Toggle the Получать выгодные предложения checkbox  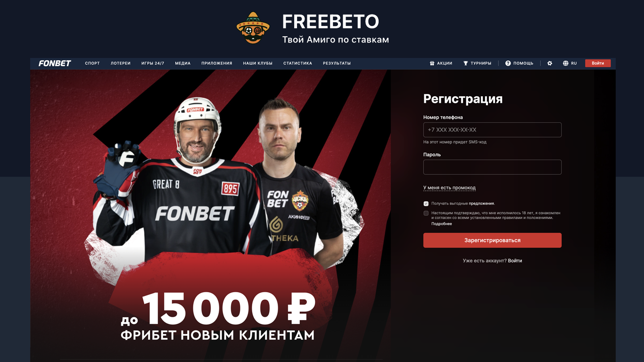pos(426,204)
